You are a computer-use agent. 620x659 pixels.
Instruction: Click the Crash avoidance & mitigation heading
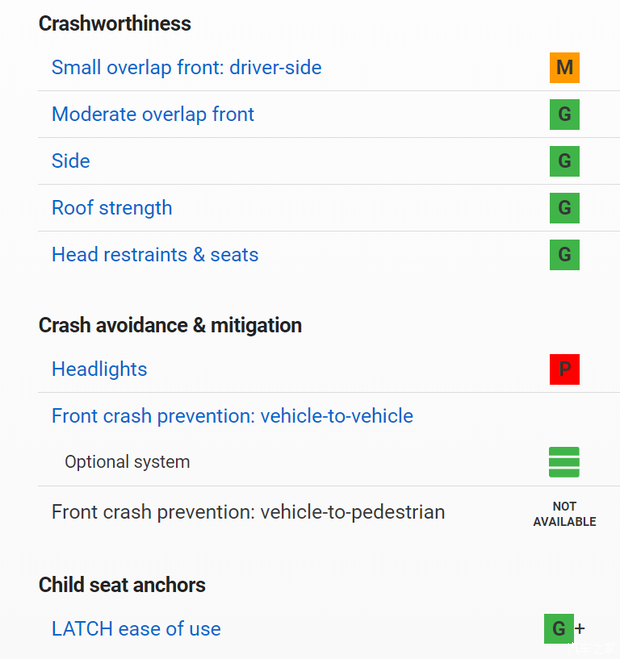coord(170,325)
